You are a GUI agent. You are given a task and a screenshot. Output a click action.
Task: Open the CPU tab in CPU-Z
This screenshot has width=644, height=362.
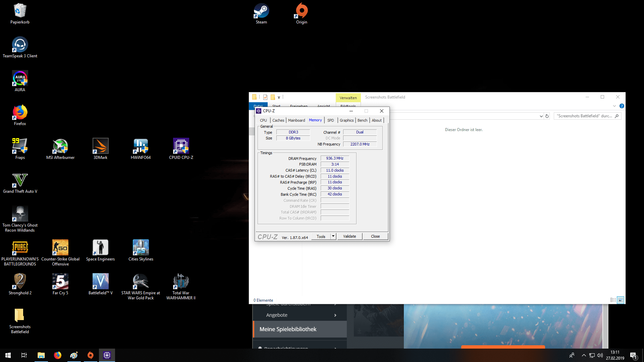pyautogui.click(x=263, y=120)
